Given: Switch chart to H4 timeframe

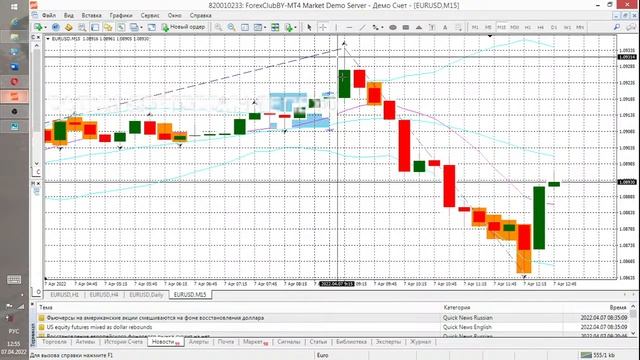Looking at the screenshot, I should click(x=541, y=27).
